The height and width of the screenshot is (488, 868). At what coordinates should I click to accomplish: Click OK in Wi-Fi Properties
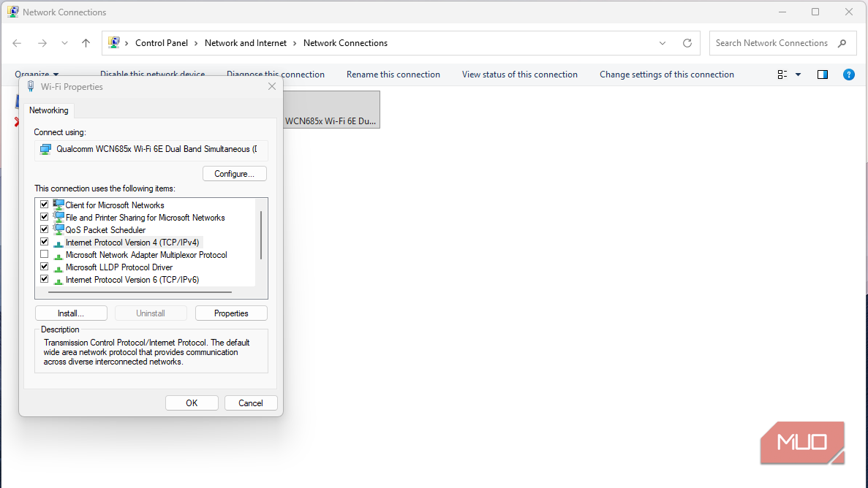click(192, 403)
